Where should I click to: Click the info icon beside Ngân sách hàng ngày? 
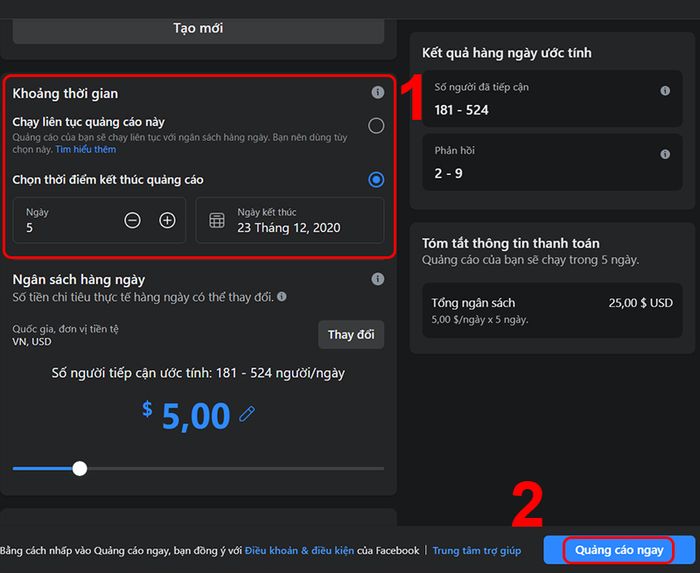(x=378, y=279)
